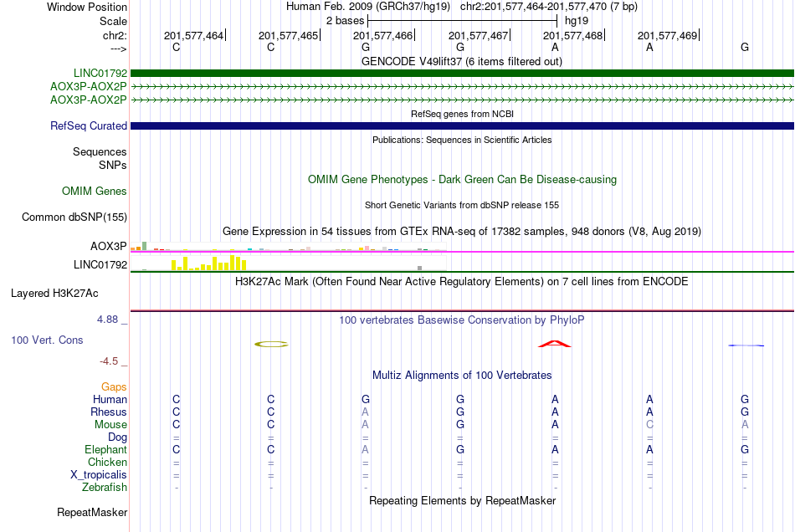Click the OMIM Genes track label
The height and width of the screenshot is (532, 795).
click(x=95, y=191)
